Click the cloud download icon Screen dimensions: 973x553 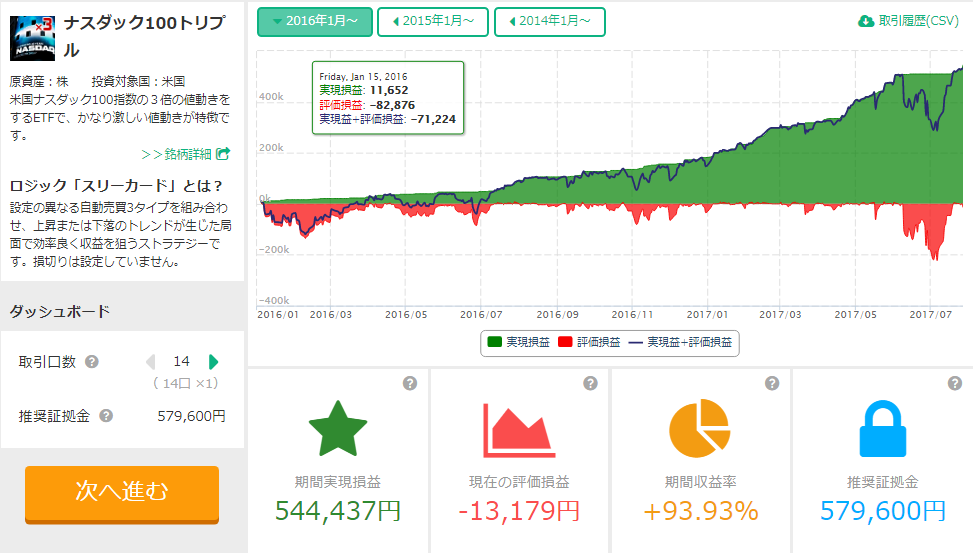866,21
